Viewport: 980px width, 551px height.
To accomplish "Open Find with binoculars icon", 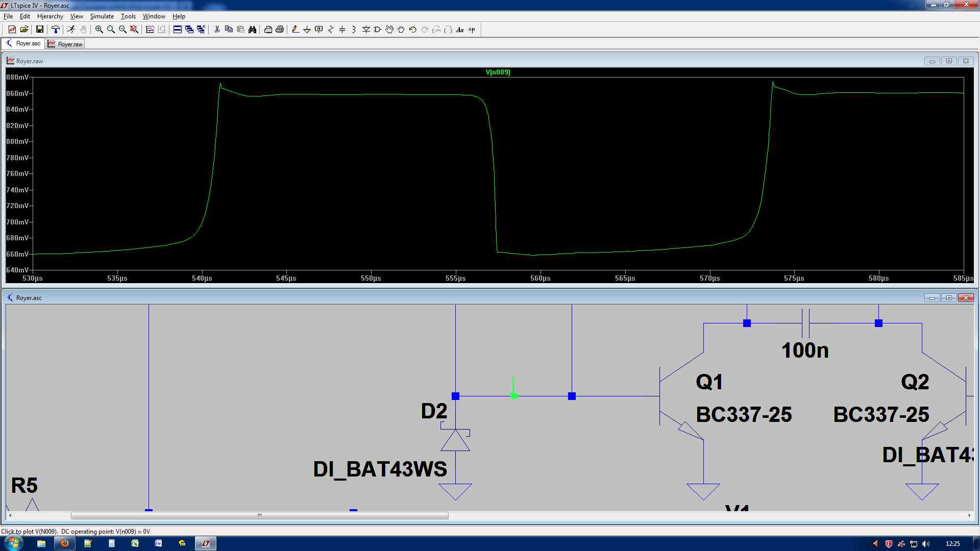I will 252,30.
